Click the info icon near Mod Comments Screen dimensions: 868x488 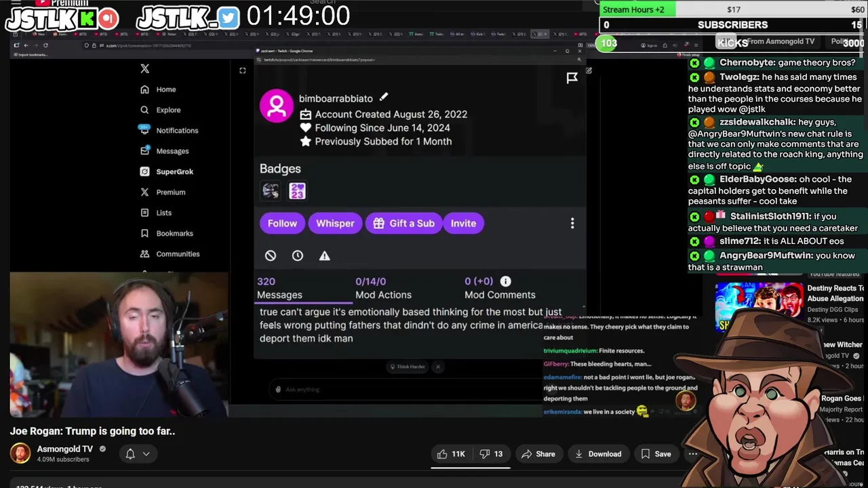(x=506, y=281)
